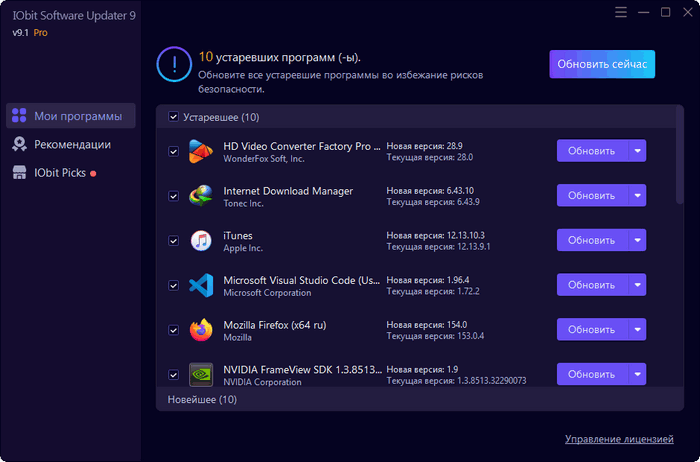Open the hamburger options menu
Screen dimensions: 700x462
coord(621,12)
